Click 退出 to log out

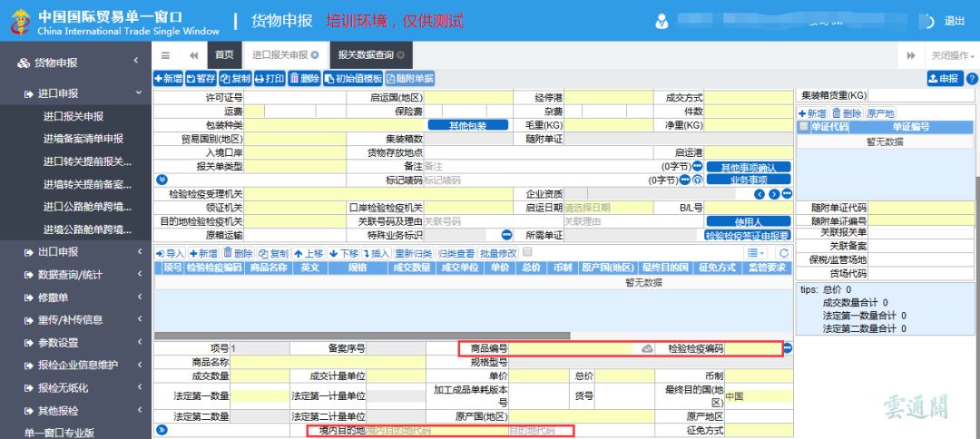(954, 21)
